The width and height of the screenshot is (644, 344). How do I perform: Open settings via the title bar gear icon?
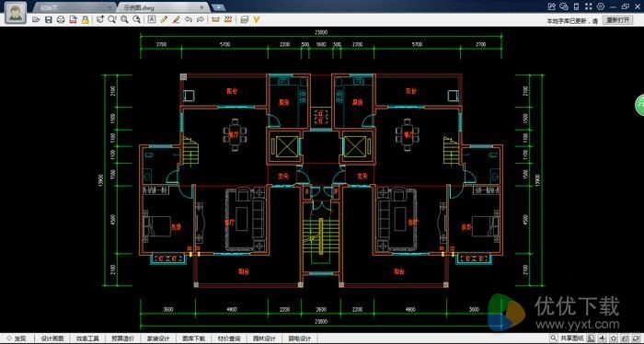point(601,6)
